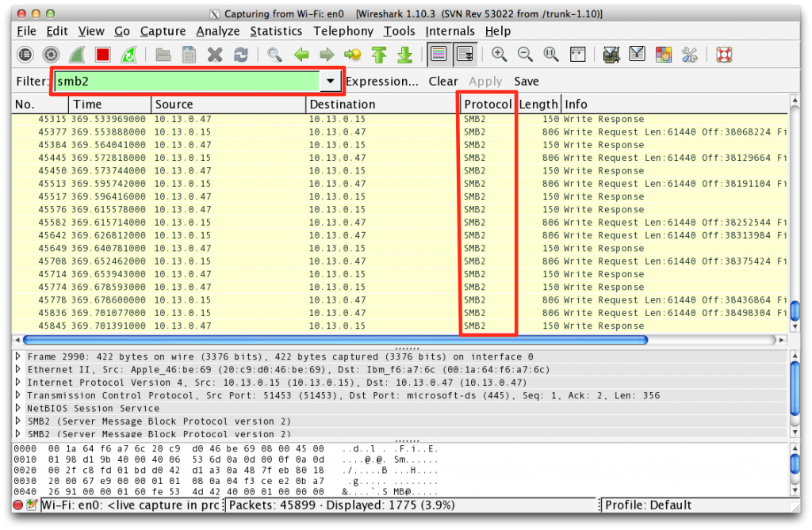Open a saved capture file
812x530 pixels.
pyautogui.click(x=163, y=54)
